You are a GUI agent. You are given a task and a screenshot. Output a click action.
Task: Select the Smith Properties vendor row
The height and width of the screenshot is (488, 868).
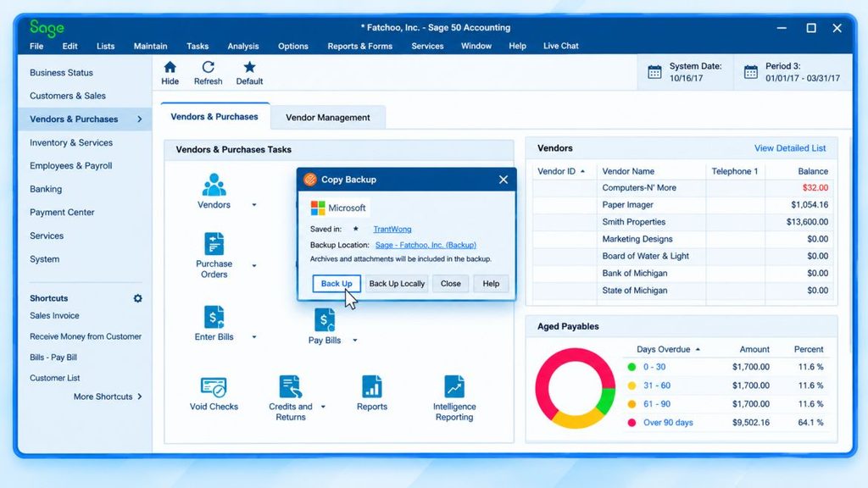click(683, 222)
